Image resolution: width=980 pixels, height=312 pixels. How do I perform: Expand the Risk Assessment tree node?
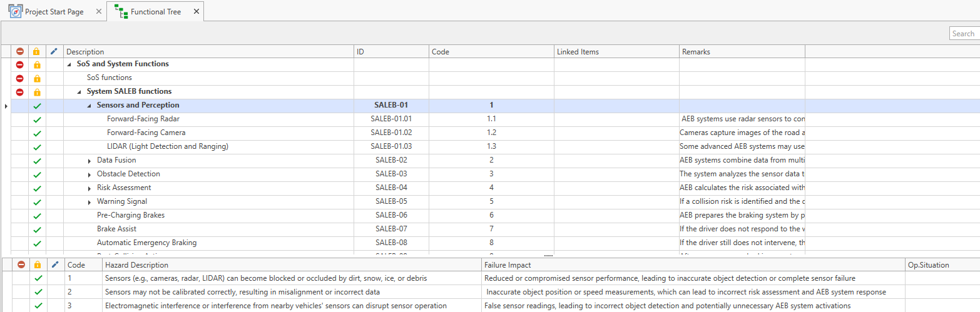89,189
